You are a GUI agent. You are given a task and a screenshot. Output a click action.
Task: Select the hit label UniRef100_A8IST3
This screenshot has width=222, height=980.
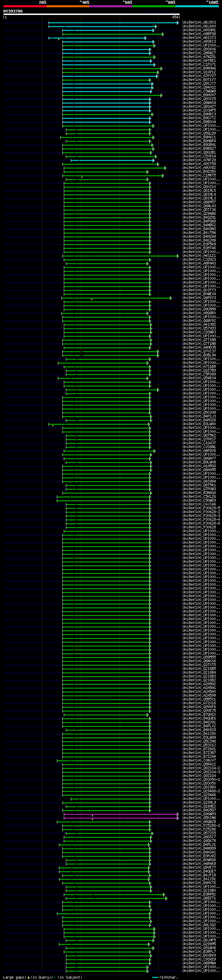coord(199,38)
